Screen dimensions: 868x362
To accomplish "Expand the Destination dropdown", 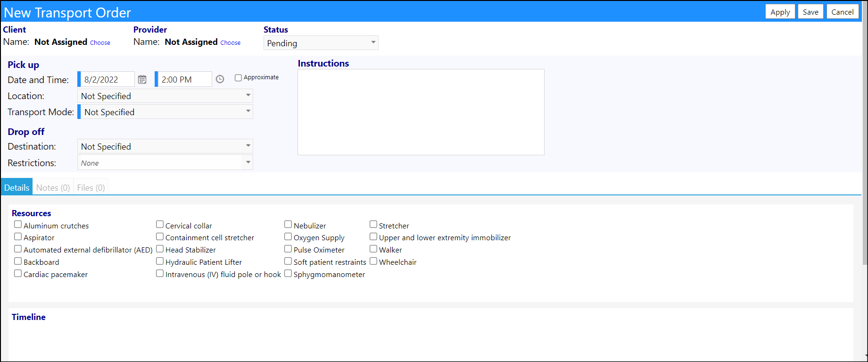I will click(x=165, y=146).
